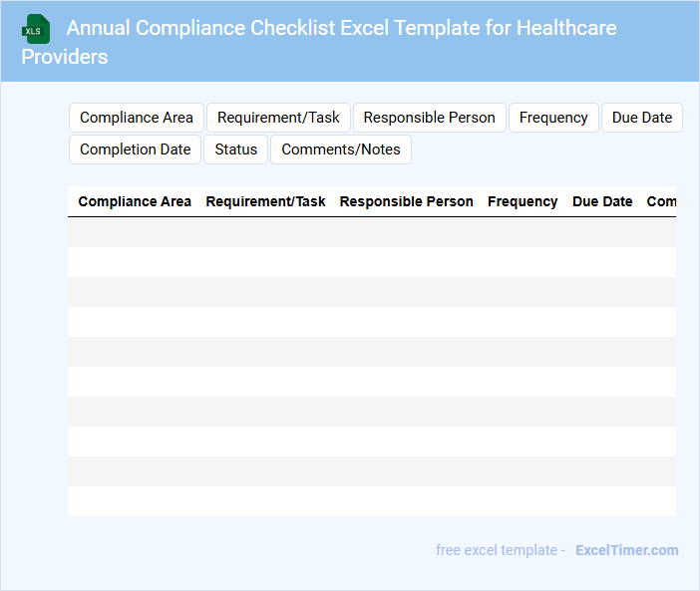Click the Due Date tag button
This screenshot has height=591, width=700.
coord(642,118)
